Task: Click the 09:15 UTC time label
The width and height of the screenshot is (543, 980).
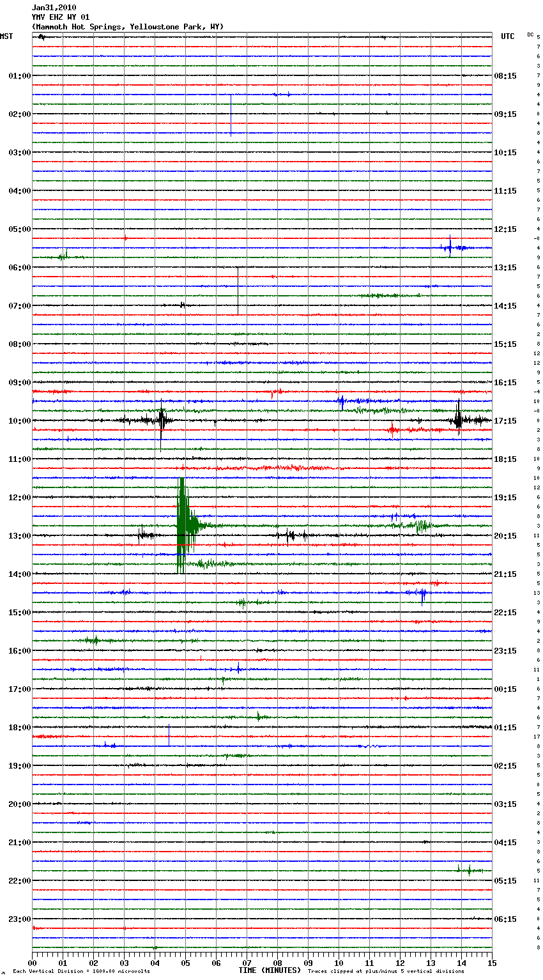Action: coord(505,114)
